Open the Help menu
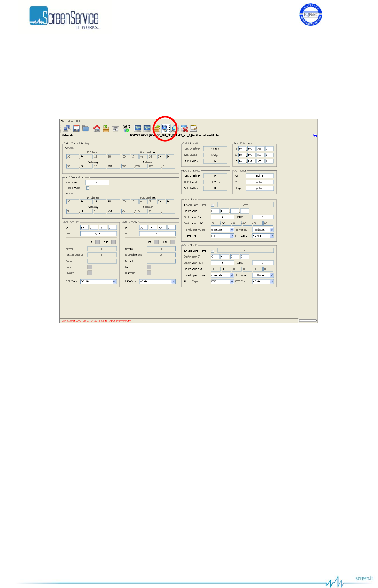Image resolution: width=378 pixels, height=588 pixels. [79, 121]
